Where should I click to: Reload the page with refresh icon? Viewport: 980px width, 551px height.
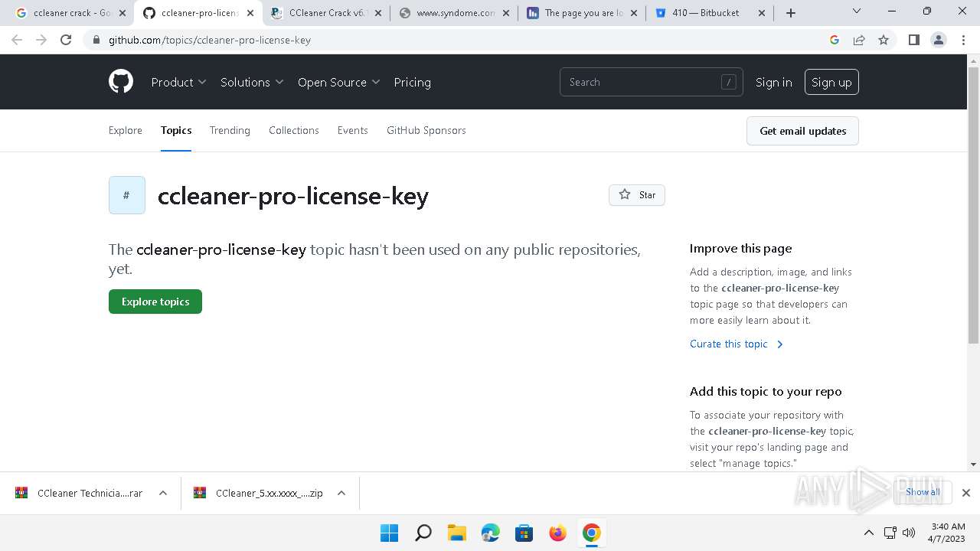click(66, 40)
